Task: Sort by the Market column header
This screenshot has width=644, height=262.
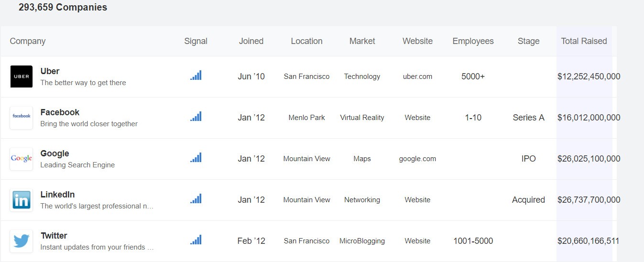Action: pyautogui.click(x=362, y=41)
